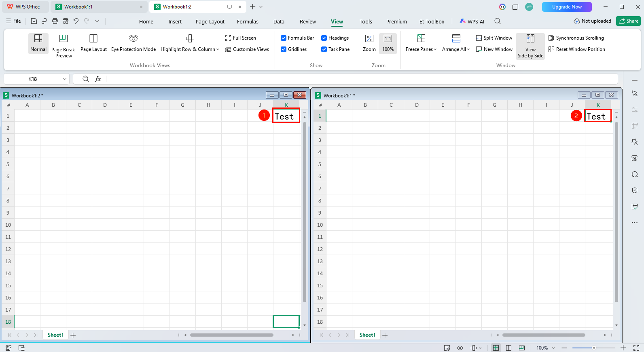Open quick access toolbar customize dropdown

click(97, 21)
